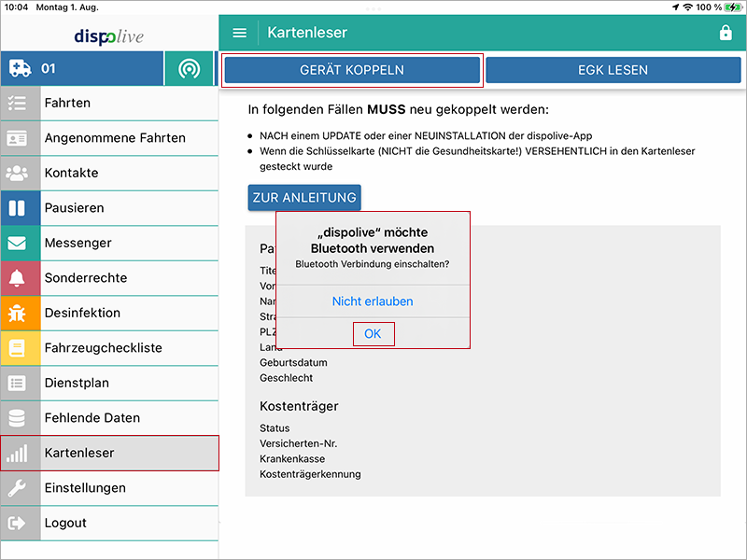Tap the EGK LESEN button
Viewport: 747px width, 560px height.
click(613, 70)
